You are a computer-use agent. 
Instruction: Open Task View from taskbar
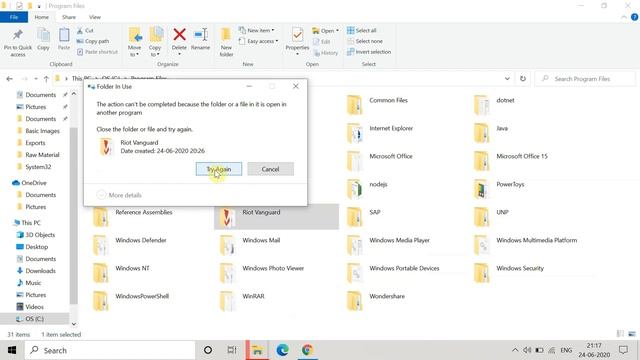(232, 350)
